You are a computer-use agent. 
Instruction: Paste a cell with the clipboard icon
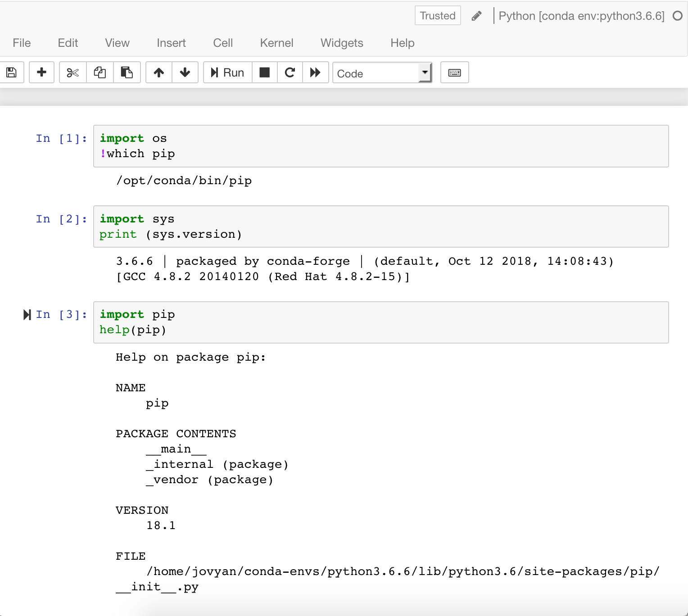coord(127,72)
